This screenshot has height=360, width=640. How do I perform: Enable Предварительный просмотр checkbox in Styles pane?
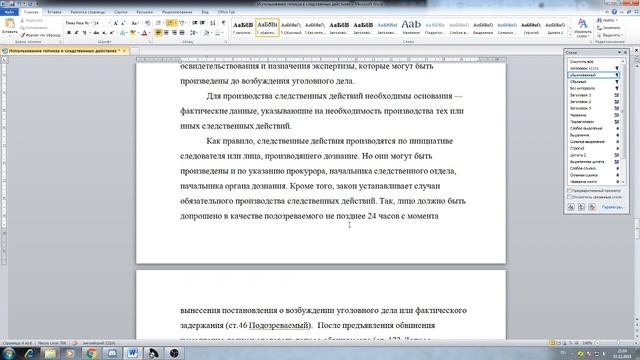569,191
